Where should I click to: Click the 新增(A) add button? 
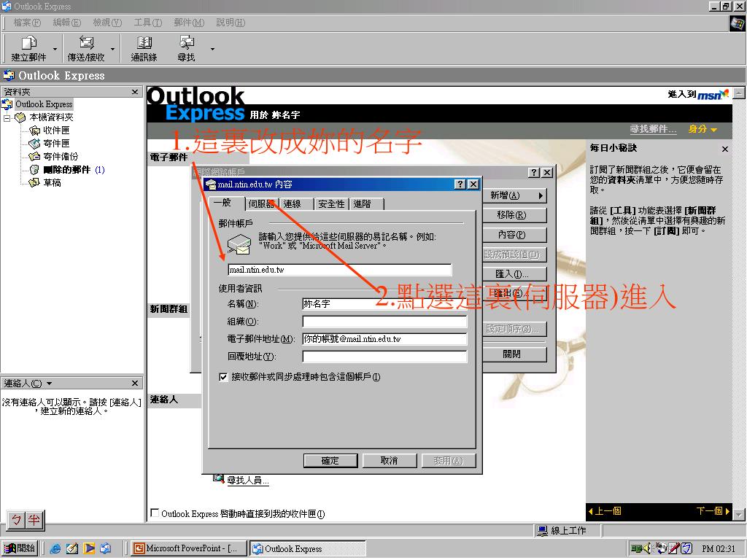[x=514, y=195]
